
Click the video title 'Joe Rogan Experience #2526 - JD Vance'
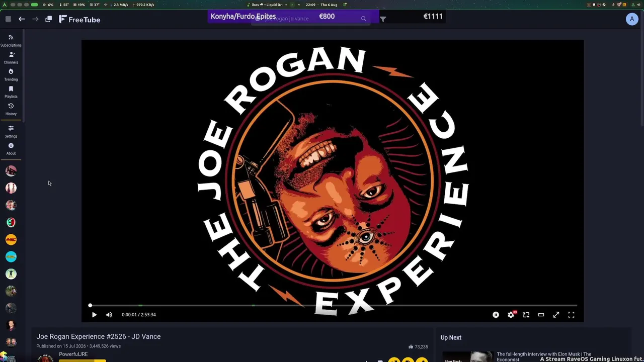click(x=99, y=336)
